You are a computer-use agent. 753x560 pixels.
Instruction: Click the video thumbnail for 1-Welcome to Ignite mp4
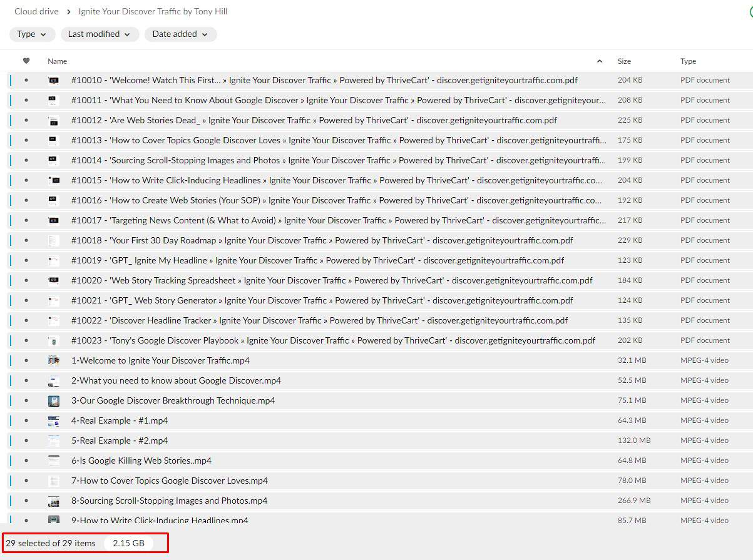coord(54,360)
